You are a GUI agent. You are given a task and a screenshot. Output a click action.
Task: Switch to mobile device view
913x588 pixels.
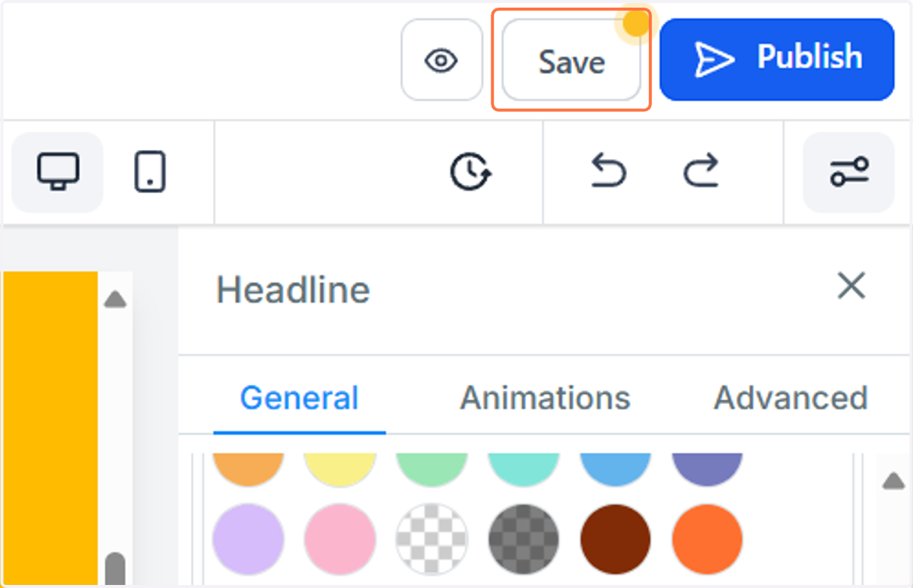point(150,172)
